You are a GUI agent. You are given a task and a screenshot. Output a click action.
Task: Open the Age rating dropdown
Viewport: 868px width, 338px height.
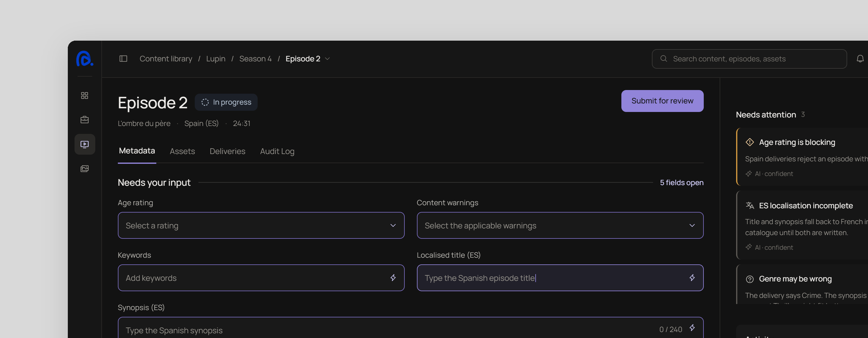(x=261, y=226)
